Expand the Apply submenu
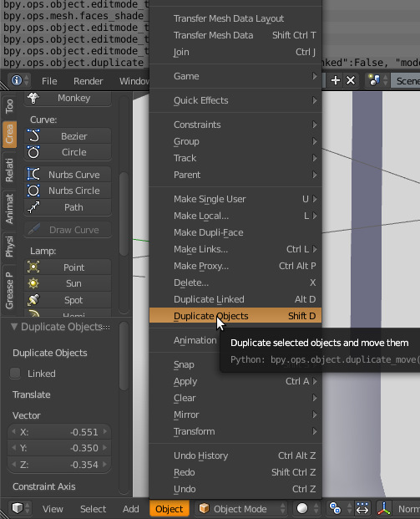The image size is (420, 519). point(235,381)
